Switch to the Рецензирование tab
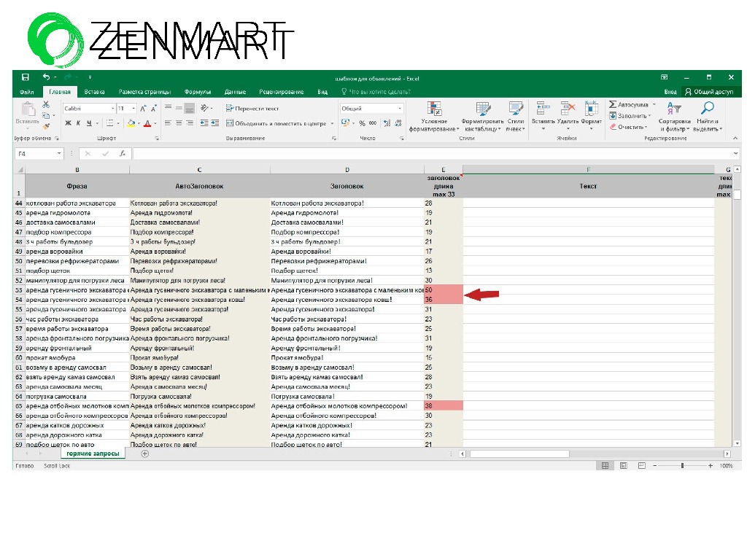Image resolution: width=747 pixels, height=560 pixels. coord(281,92)
